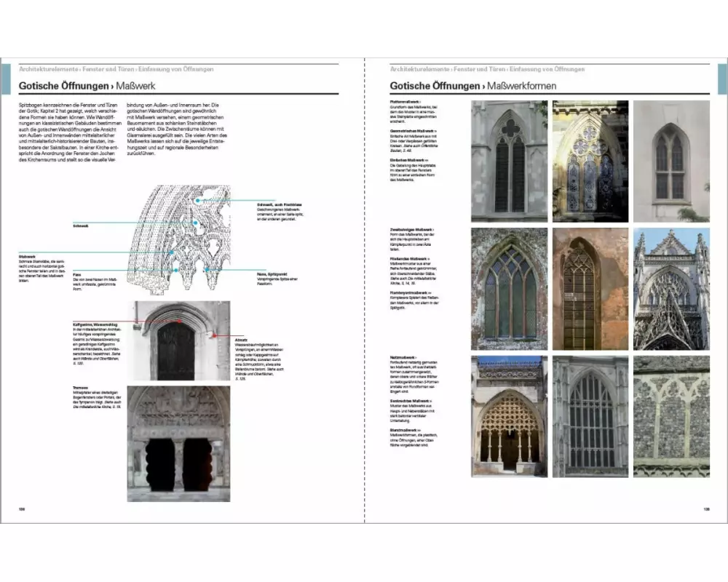Click the 'Absatz' caption beside door photo
This screenshot has height=582, width=728.
(x=242, y=340)
